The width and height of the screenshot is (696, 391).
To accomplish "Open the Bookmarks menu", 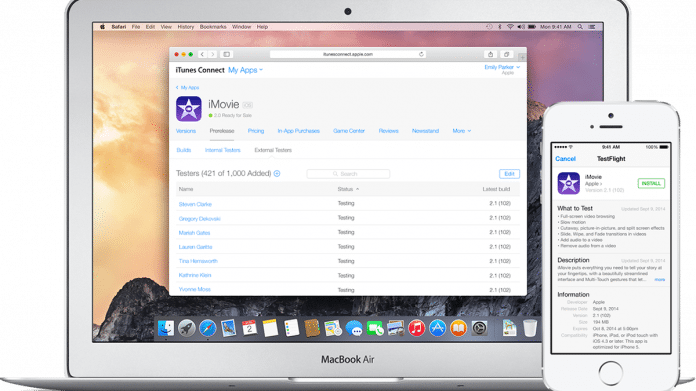I will click(213, 27).
